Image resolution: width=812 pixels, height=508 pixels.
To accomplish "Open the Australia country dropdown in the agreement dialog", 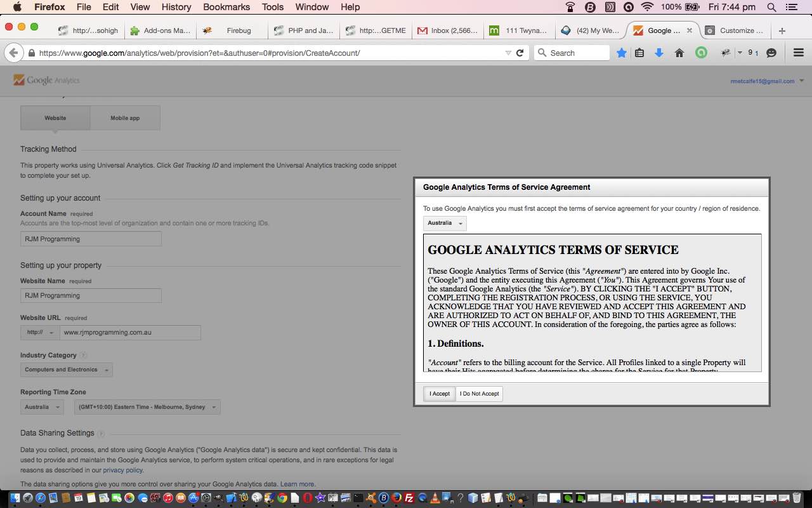I will 445,224.
